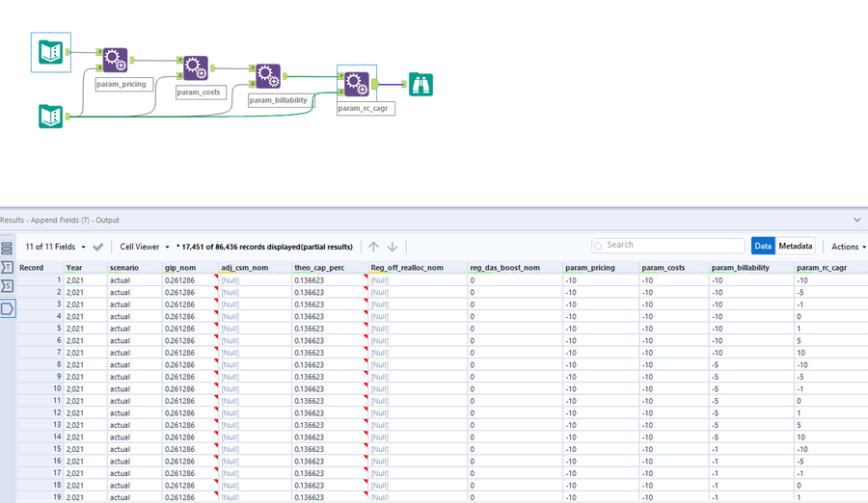Show the output anchor results icon
This screenshot has width=868, height=503.
pos(7,308)
